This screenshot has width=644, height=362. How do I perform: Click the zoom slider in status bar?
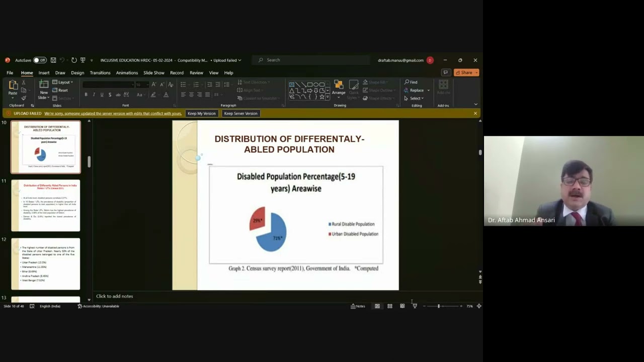coord(443,306)
